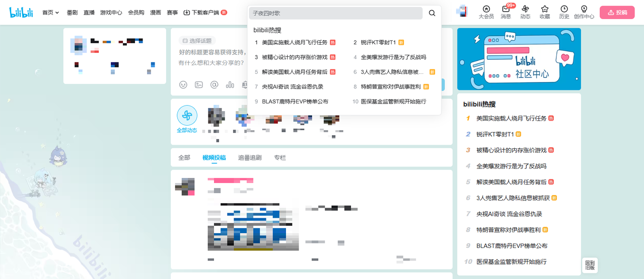The image size is (644, 279).
Task: Go to 番剧 in the top navigation
Action: click(72, 13)
